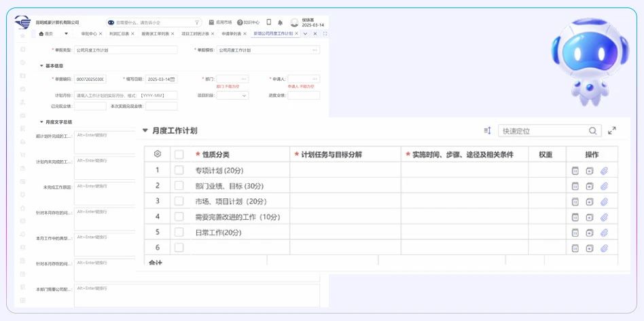The image size is (644, 321).
Task: Switch to 首页 tab
Action: tap(46, 34)
